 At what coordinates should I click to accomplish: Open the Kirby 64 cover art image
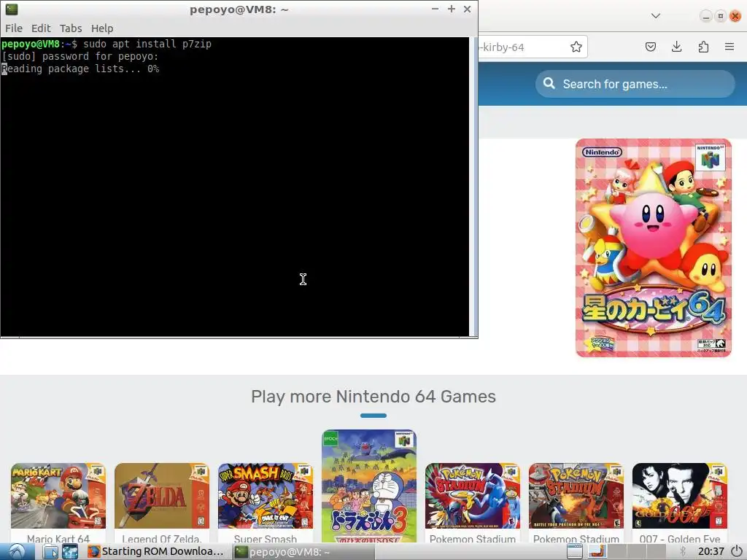coord(653,248)
